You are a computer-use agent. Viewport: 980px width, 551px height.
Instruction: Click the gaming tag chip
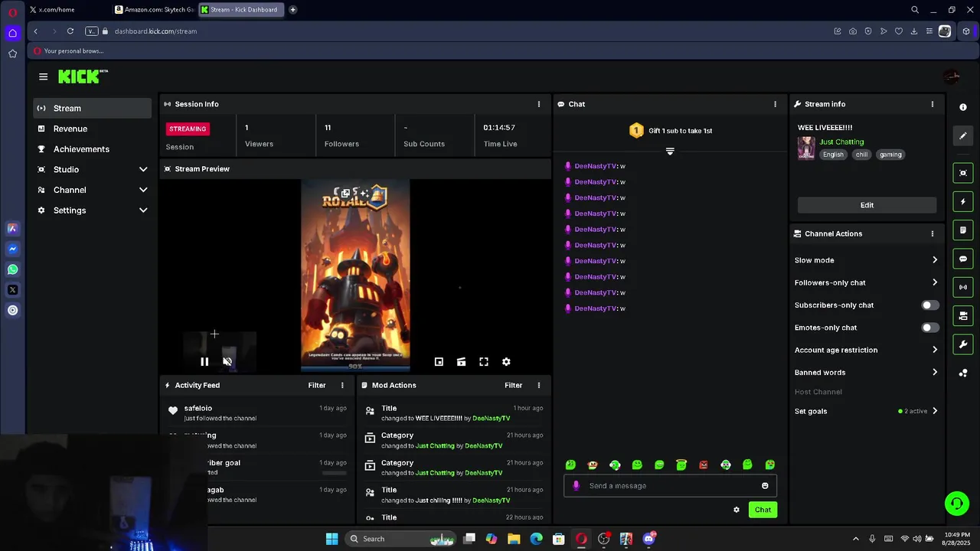pyautogui.click(x=890, y=155)
